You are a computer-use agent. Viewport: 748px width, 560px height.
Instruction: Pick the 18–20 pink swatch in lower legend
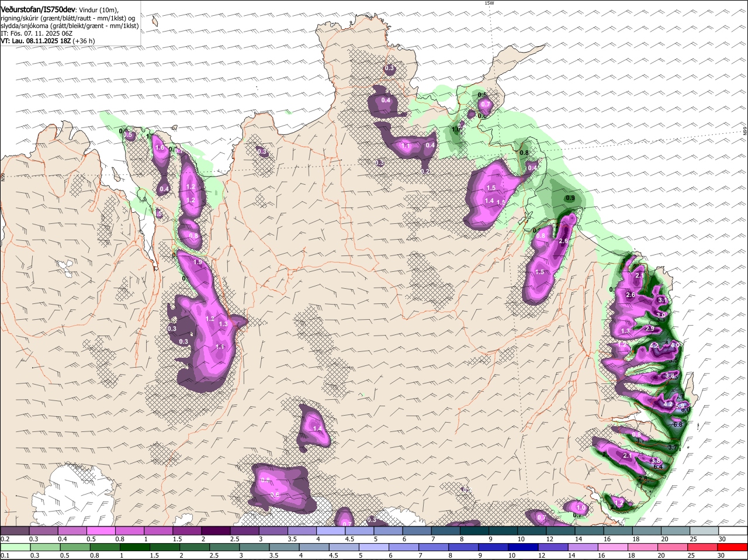(x=643, y=547)
